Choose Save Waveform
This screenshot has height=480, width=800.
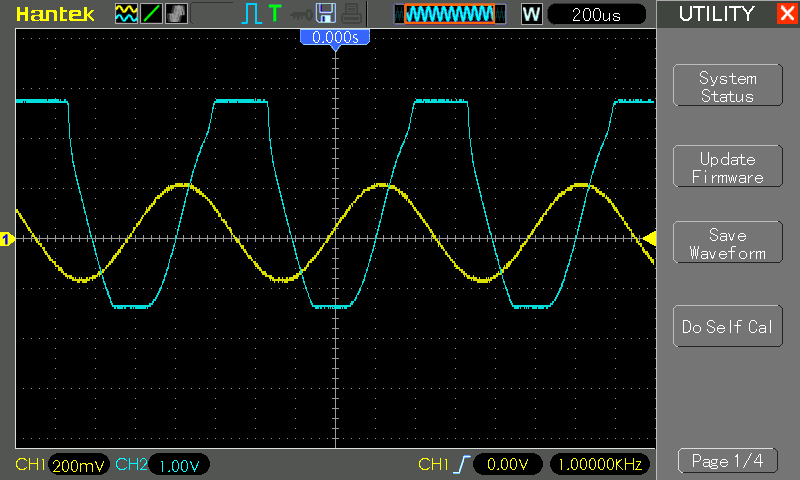pos(728,242)
